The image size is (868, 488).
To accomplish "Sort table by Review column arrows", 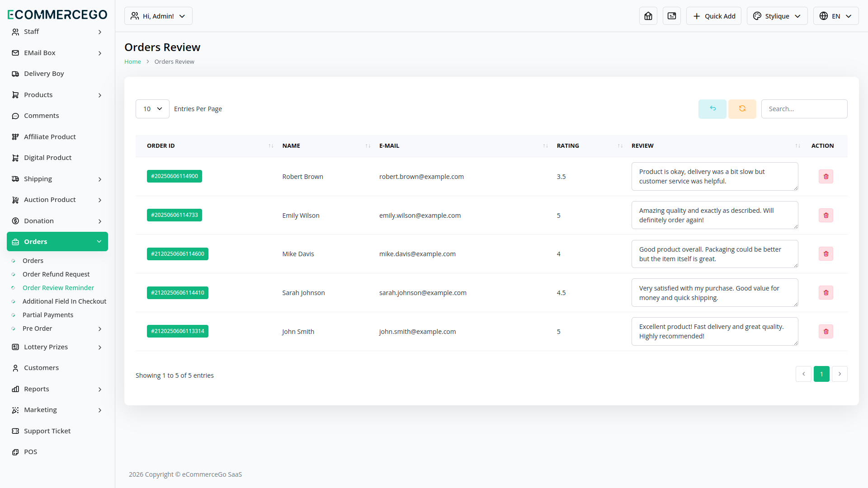I will pos(797,146).
